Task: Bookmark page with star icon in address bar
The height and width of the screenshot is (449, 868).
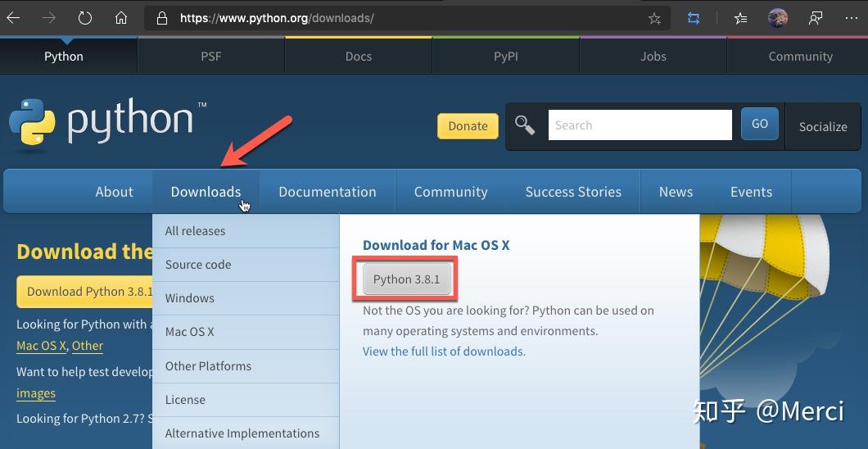Action: (654, 19)
